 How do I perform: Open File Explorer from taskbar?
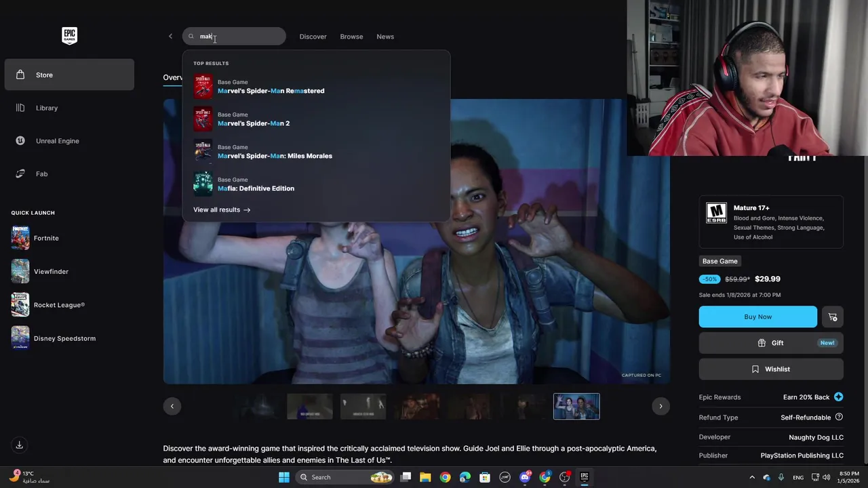pyautogui.click(x=425, y=477)
